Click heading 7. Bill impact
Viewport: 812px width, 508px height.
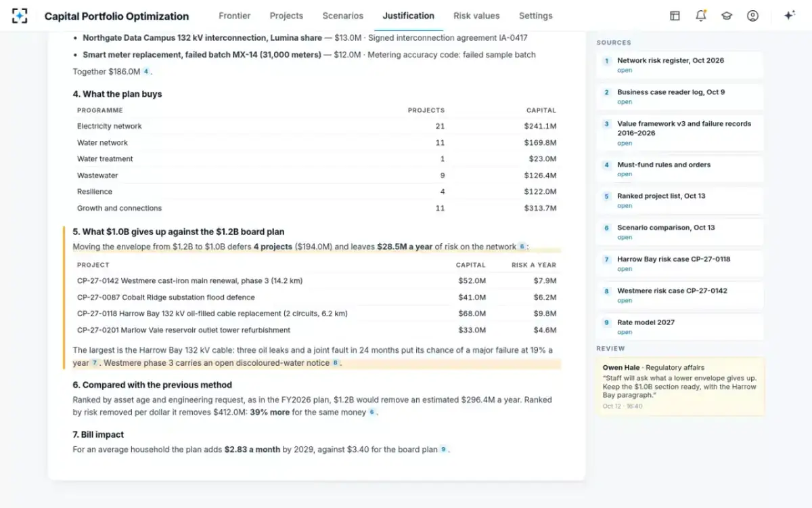[99, 434]
